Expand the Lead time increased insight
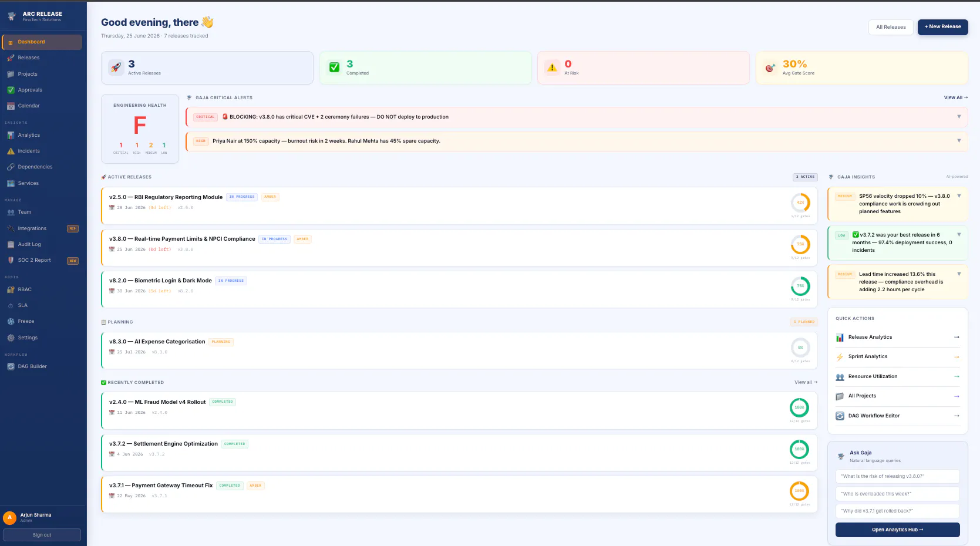Screen dimensions: 980x546 click(x=959, y=274)
